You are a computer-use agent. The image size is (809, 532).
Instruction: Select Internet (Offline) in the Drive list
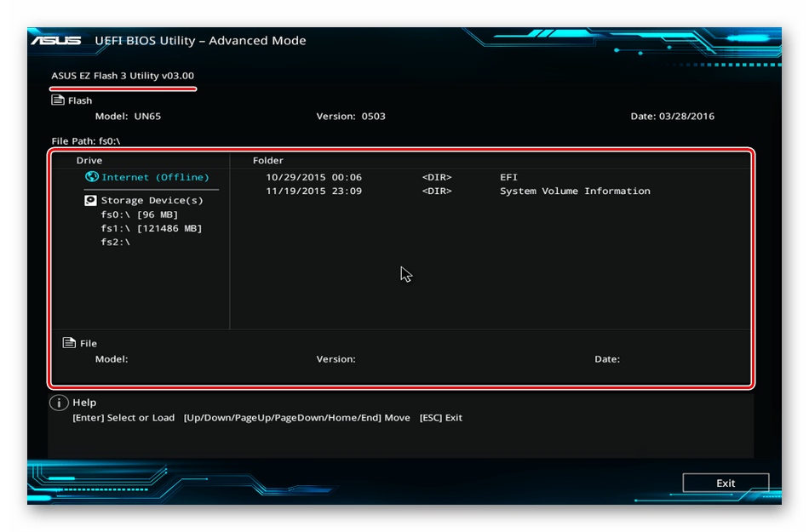pos(154,178)
